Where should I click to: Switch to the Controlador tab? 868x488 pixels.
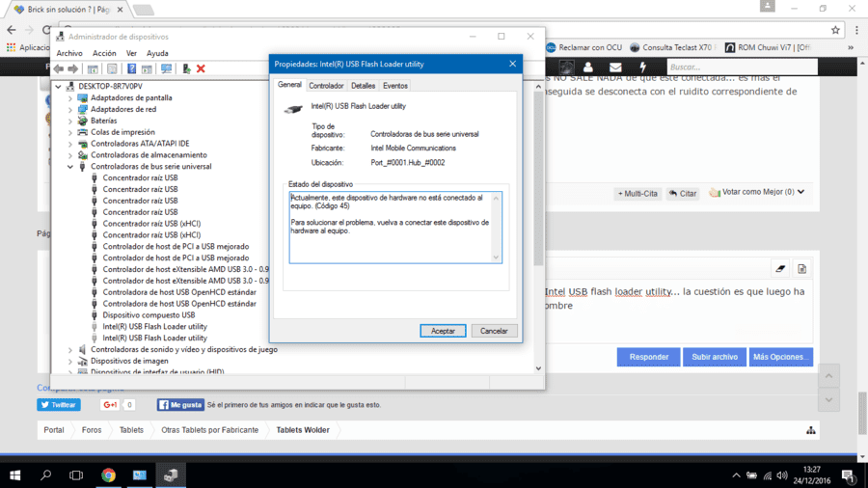(326, 86)
